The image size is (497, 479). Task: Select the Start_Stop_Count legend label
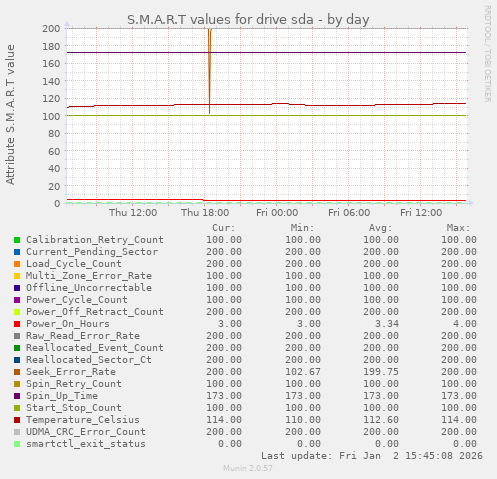pyautogui.click(x=74, y=408)
